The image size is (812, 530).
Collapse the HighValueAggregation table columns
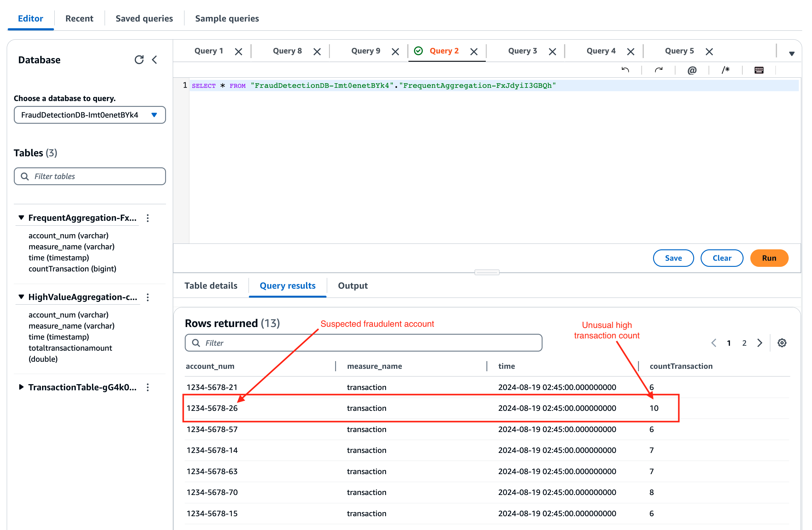pos(21,297)
